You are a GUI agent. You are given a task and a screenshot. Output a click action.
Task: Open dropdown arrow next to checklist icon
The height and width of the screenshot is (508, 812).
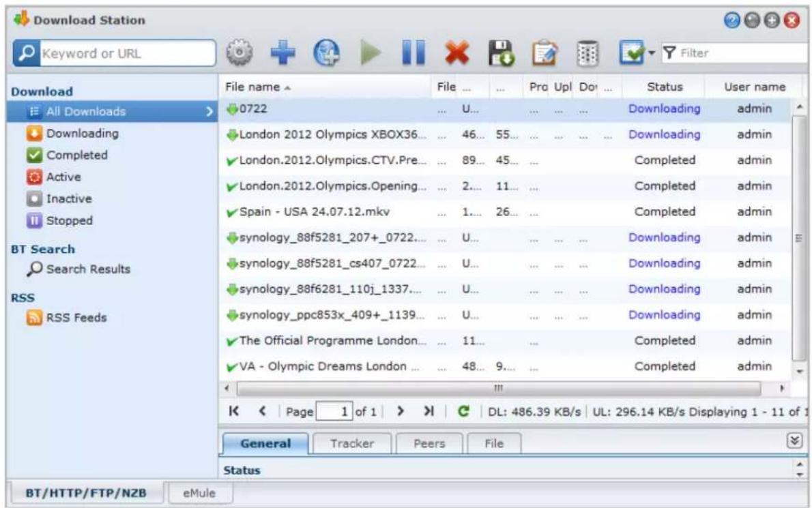coord(652,53)
